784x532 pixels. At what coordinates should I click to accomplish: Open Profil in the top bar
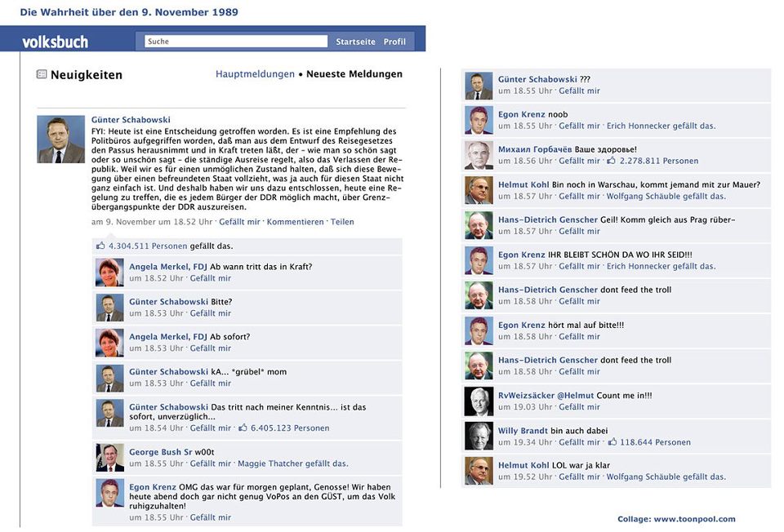tap(394, 42)
